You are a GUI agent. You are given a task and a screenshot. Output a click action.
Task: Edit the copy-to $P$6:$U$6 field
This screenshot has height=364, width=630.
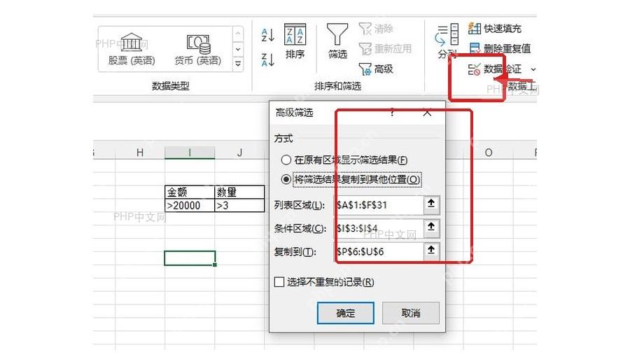[x=379, y=251]
